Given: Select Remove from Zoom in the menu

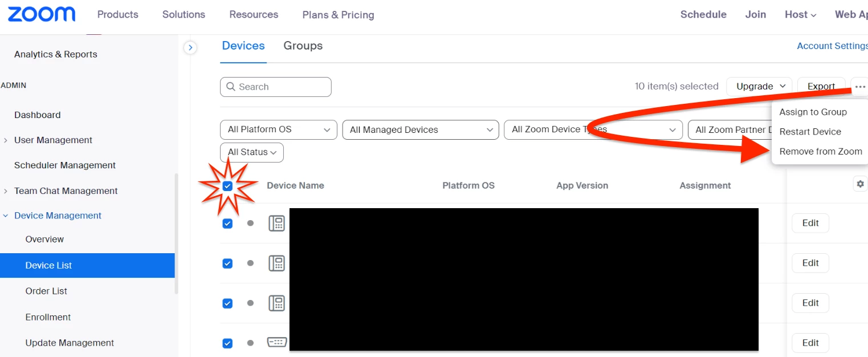Looking at the screenshot, I should pos(821,152).
